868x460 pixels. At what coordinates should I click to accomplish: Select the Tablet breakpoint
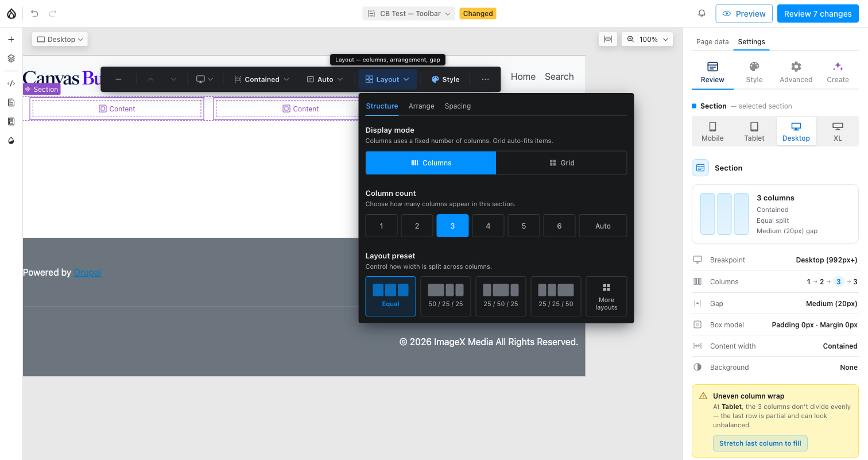click(x=754, y=132)
